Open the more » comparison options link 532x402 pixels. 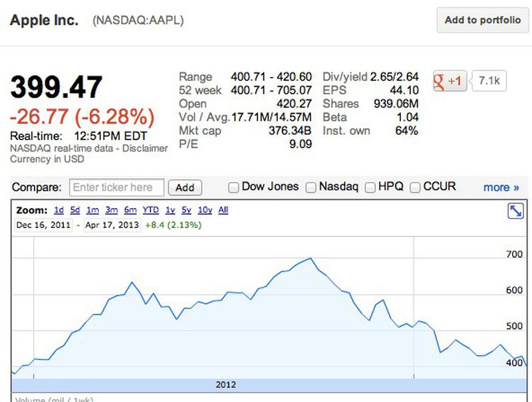coord(500,187)
